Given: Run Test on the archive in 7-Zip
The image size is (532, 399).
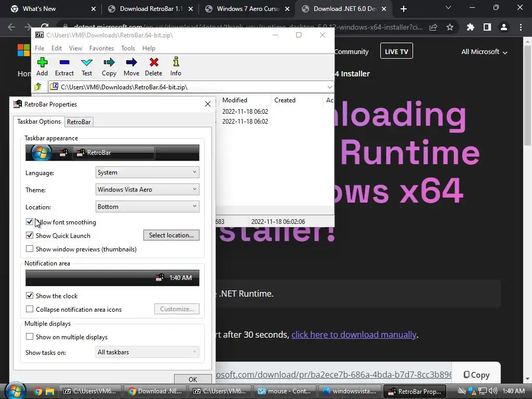Looking at the screenshot, I should [x=87, y=66].
